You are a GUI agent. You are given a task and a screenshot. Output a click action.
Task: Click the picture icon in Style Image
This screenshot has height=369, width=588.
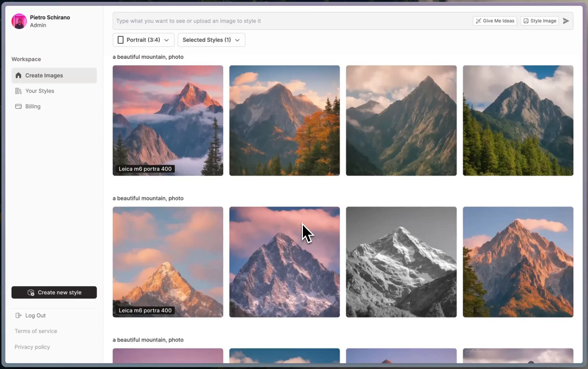pos(526,21)
